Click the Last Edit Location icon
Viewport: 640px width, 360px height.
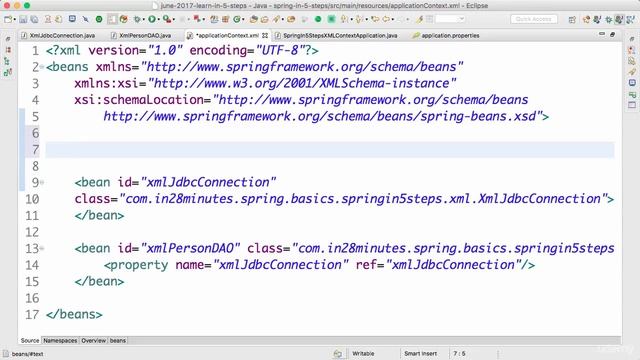point(375,19)
